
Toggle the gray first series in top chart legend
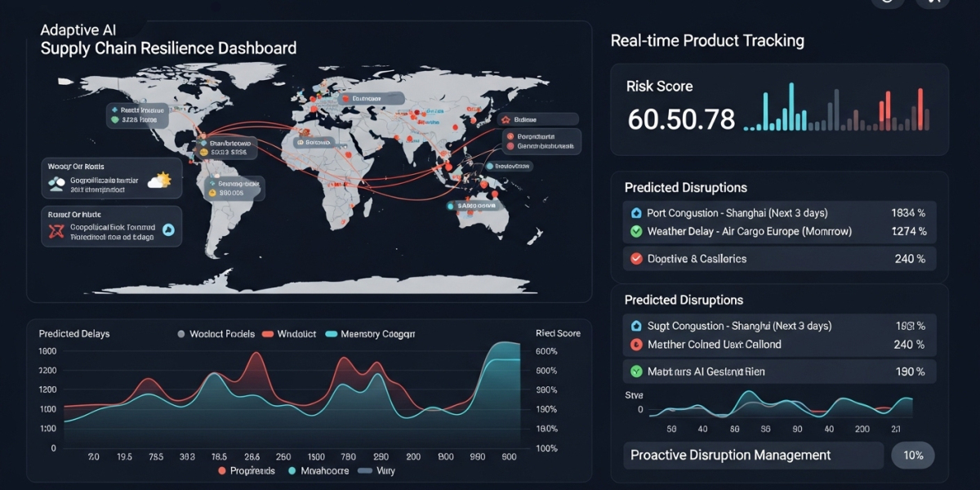181,334
